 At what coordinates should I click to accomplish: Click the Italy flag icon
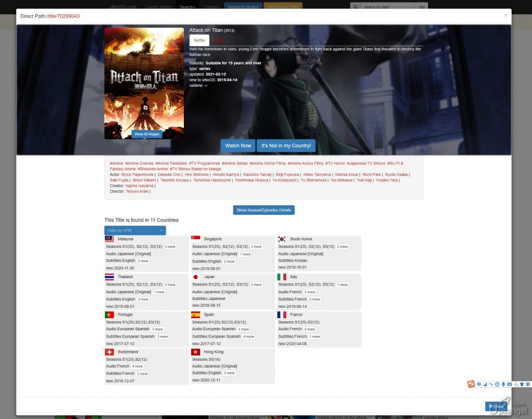pos(282,277)
